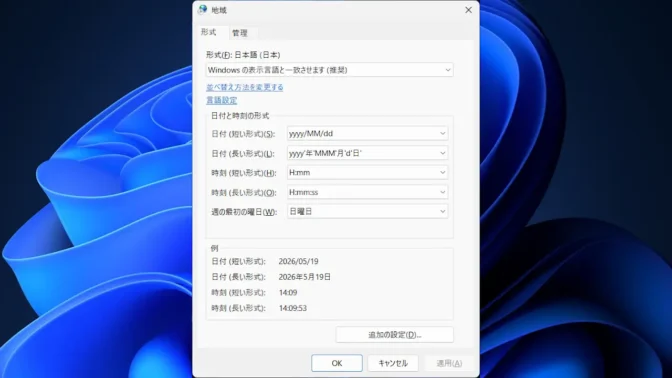Click the example long date 2026年5月19日

pyautogui.click(x=305, y=277)
